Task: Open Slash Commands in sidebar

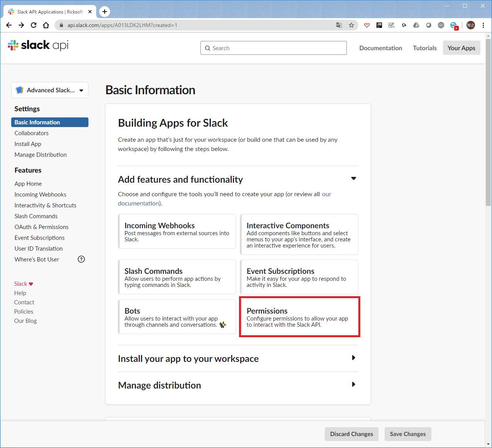Action: pyautogui.click(x=36, y=216)
